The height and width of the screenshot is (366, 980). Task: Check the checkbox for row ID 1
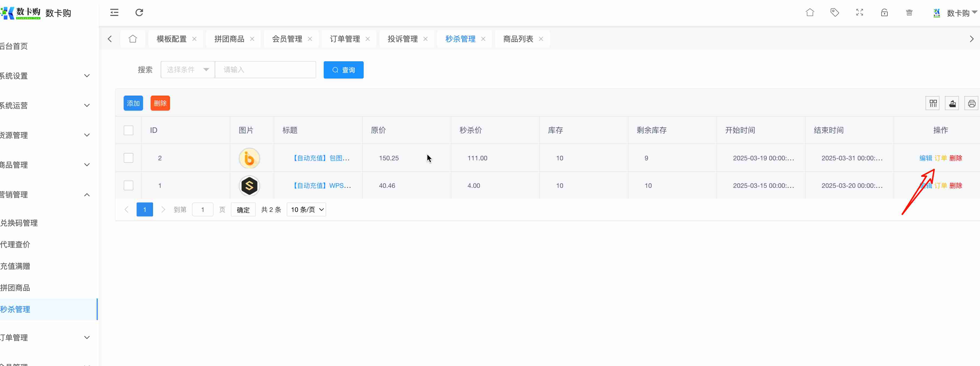pyautogui.click(x=129, y=186)
